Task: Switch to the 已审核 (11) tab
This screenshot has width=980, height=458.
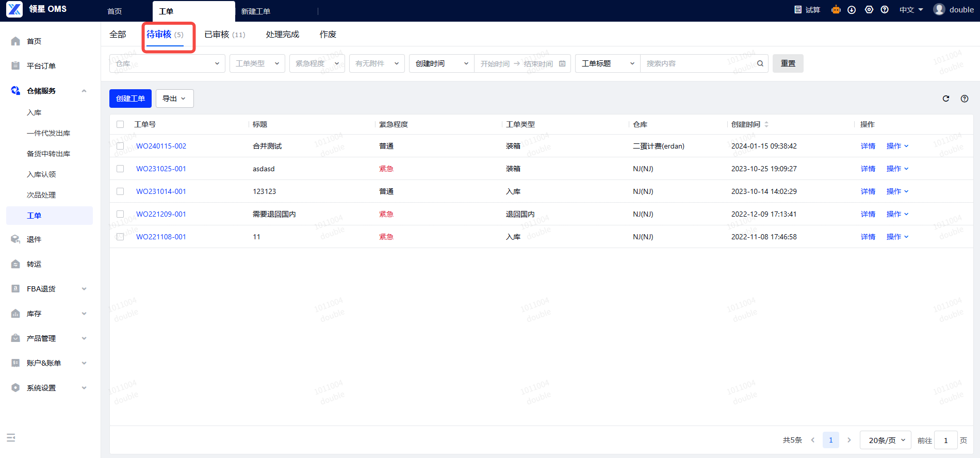Action: pyautogui.click(x=225, y=35)
